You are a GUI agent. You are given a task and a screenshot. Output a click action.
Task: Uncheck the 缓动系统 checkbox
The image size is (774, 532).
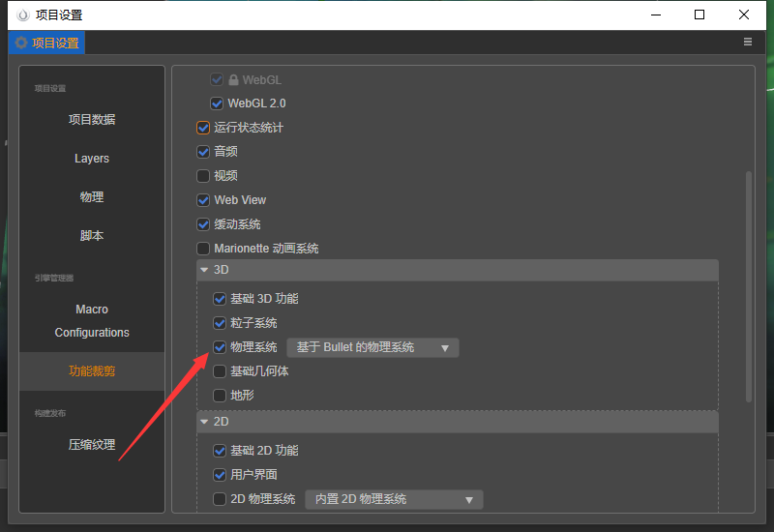203,224
